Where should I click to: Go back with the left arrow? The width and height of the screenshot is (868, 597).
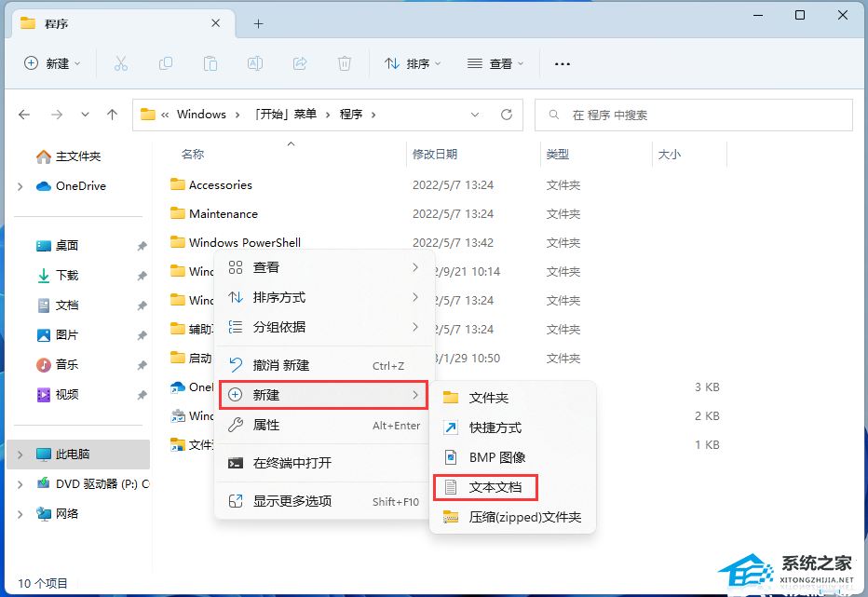[24, 115]
